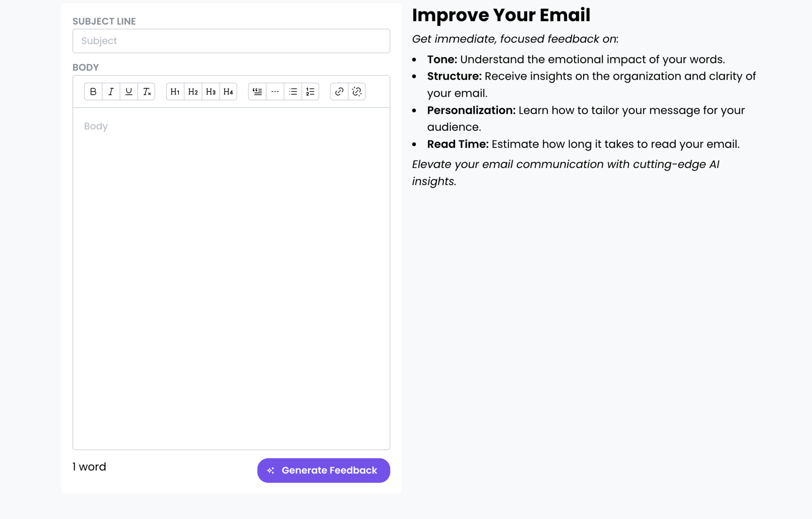Image resolution: width=812 pixels, height=519 pixels.
Task: Click the word count label
Action: 89,467
